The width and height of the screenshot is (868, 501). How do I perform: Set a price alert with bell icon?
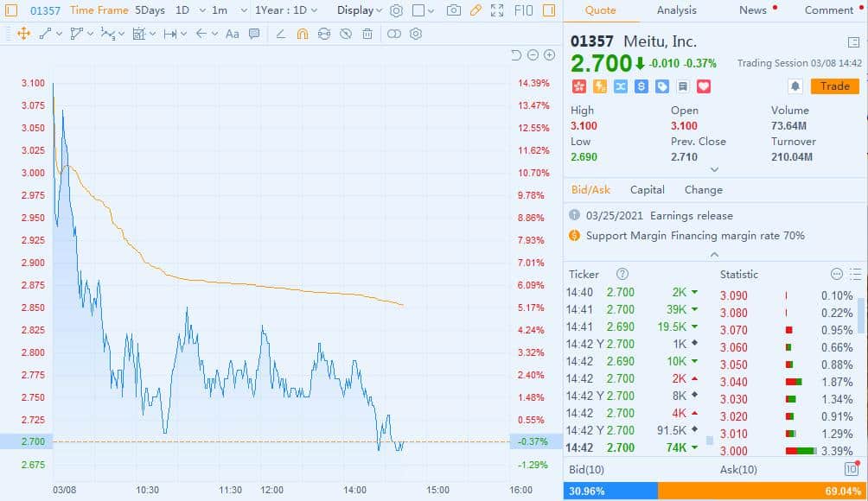click(x=795, y=86)
